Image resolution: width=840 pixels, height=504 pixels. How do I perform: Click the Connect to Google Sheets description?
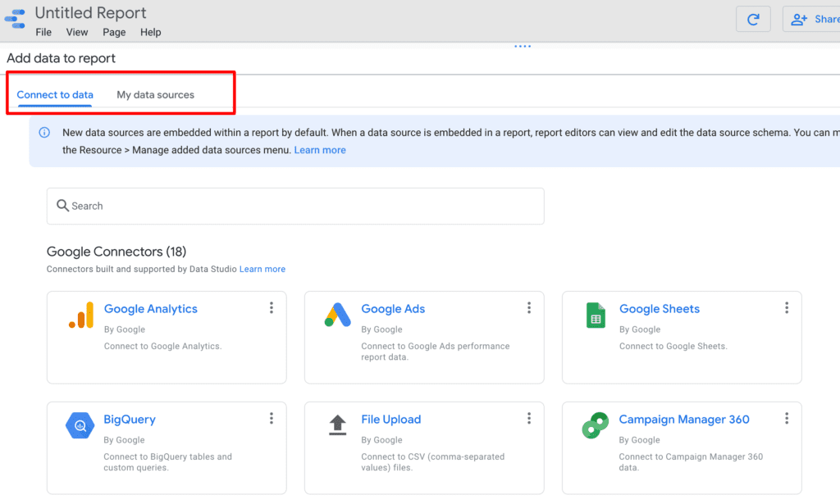[x=673, y=346]
